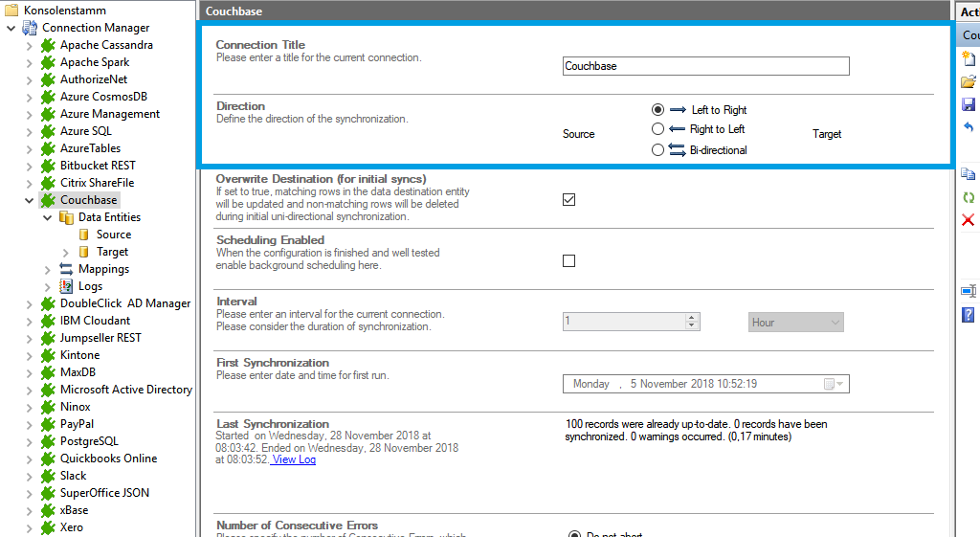Image resolution: width=980 pixels, height=537 pixels.
Task: Uncheck the Overwrite Destination checkbox
Action: [569, 199]
